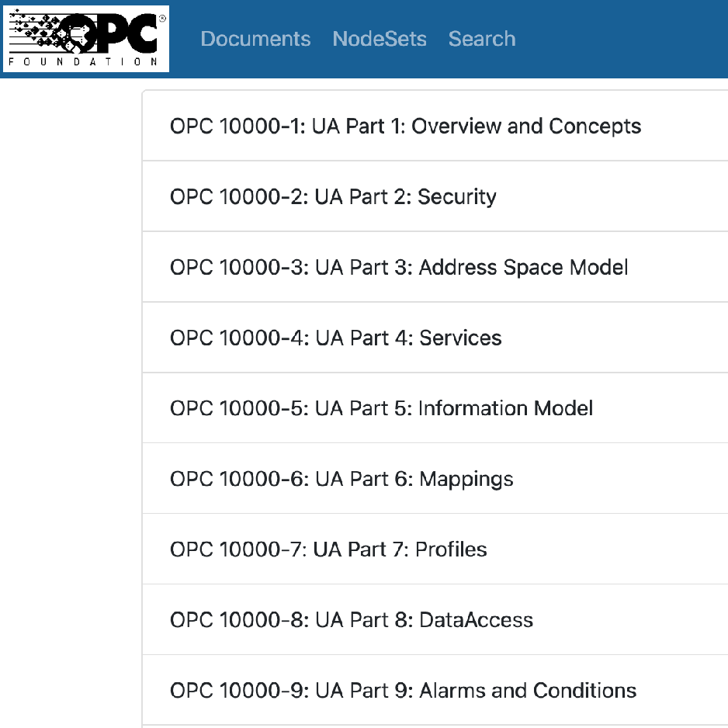
Task: Click the OPC Foundation logo
Action: [x=85, y=39]
